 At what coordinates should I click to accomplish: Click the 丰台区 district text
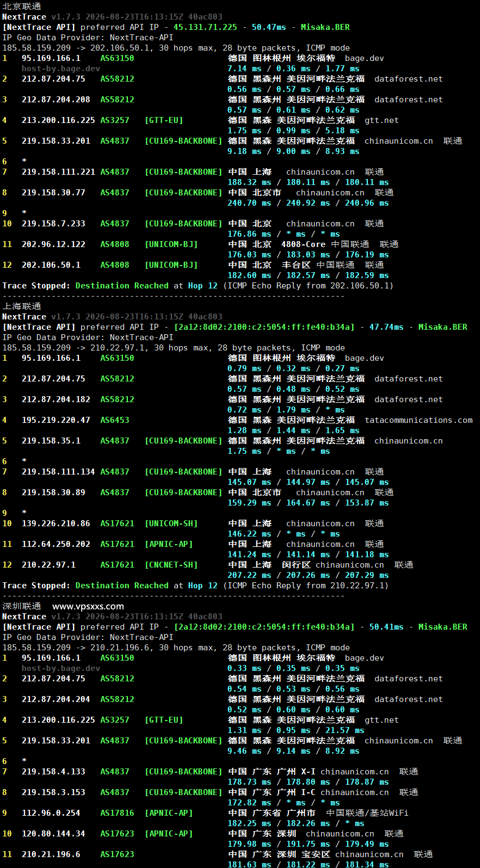(x=296, y=265)
